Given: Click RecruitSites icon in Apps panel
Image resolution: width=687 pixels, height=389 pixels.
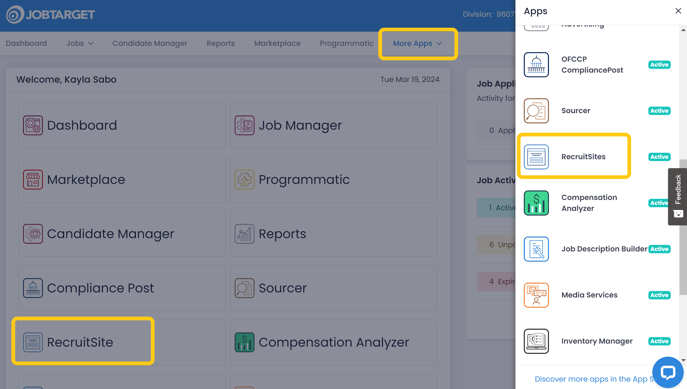Looking at the screenshot, I should click(536, 157).
